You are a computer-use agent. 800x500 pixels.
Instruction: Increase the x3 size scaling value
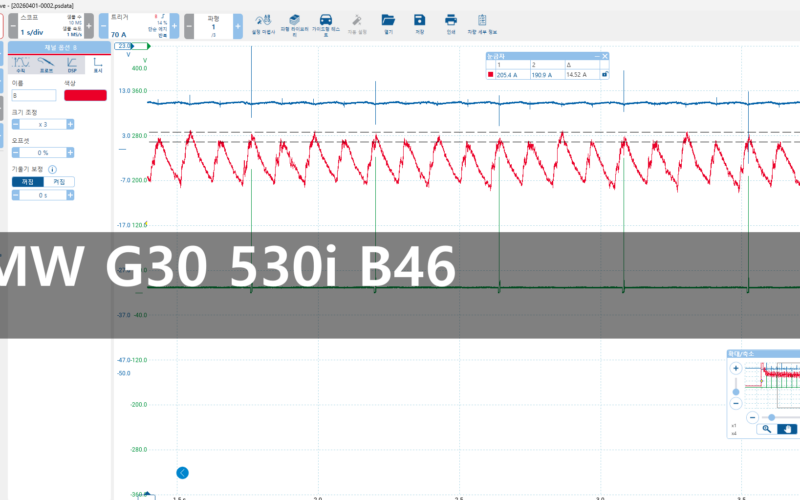point(71,124)
